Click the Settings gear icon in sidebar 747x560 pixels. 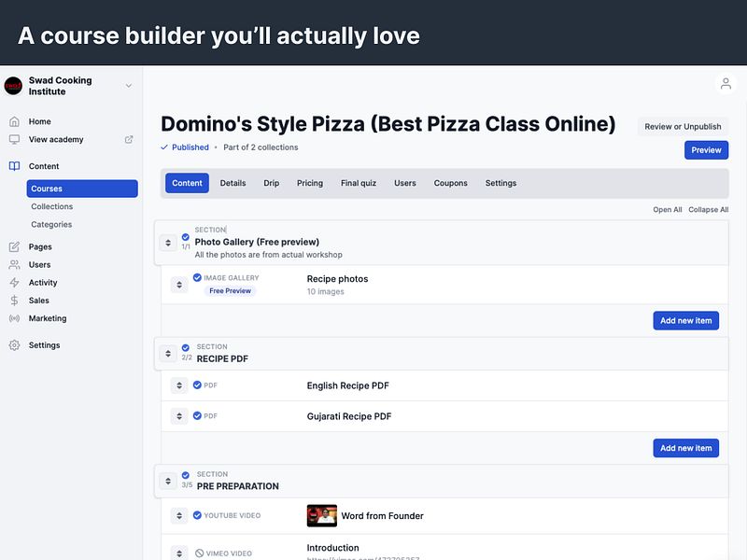click(14, 345)
